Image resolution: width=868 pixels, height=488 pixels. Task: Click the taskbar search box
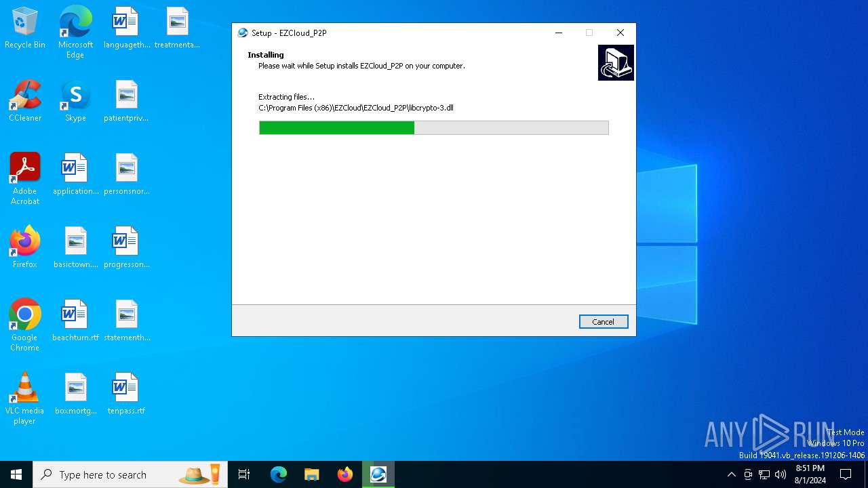pyautogui.click(x=130, y=474)
